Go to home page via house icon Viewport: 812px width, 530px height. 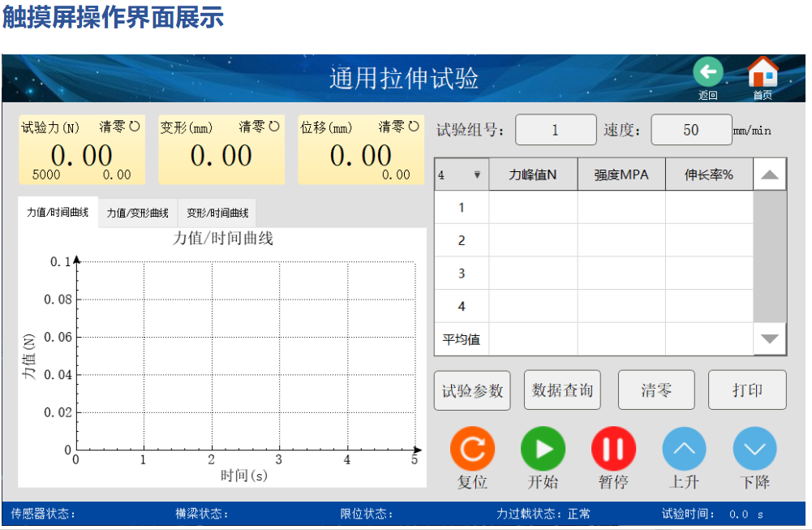pos(762,73)
